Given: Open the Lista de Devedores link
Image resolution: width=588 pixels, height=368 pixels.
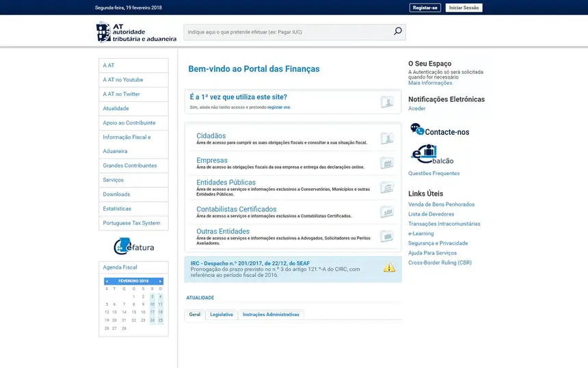Looking at the screenshot, I should coord(431,214).
